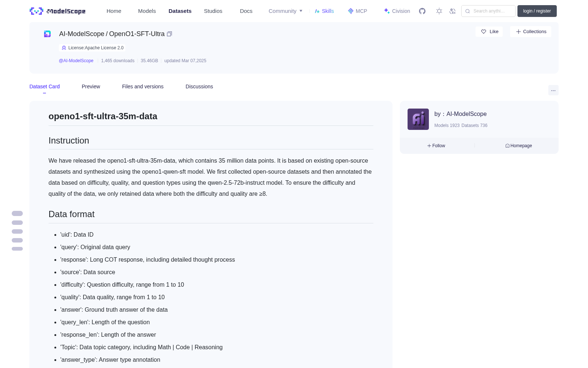Image resolution: width=588 pixels, height=368 pixels.
Task: Click 'Datasets 736' count text
Action: pyautogui.click(x=474, y=125)
